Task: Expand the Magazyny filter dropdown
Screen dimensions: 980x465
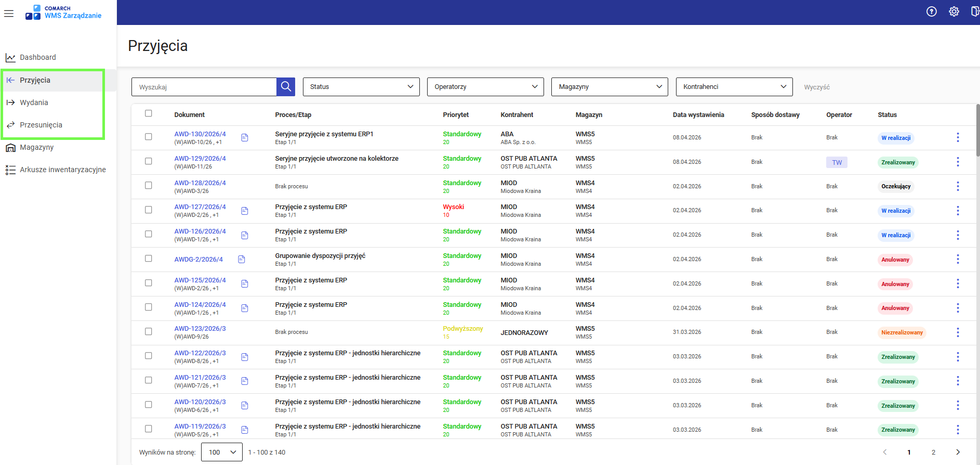Action: [609, 87]
